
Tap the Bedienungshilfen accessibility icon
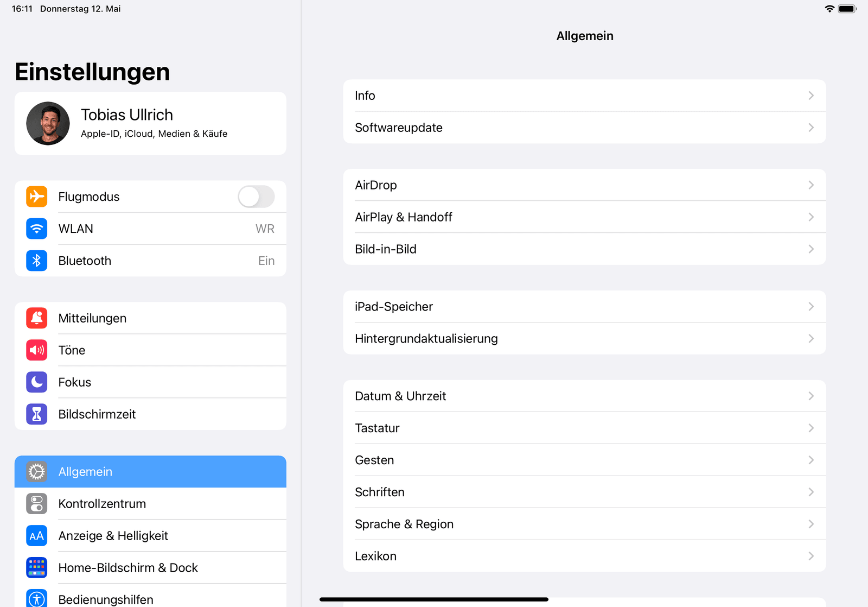36,598
